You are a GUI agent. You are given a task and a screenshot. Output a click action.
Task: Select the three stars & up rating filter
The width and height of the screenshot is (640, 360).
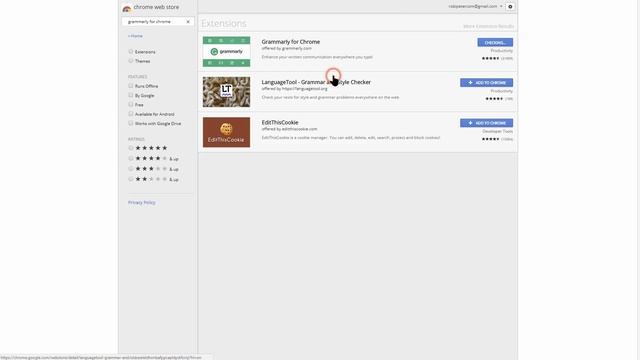[x=131, y=169]
